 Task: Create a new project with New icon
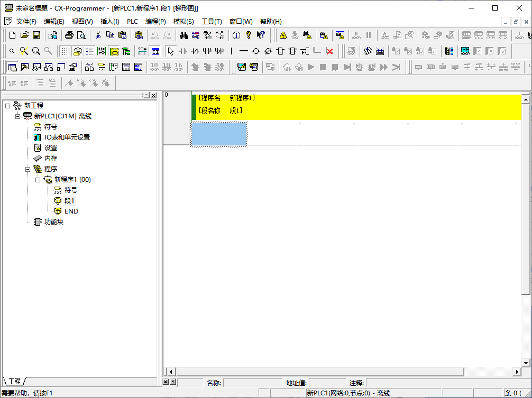point(12,35)
